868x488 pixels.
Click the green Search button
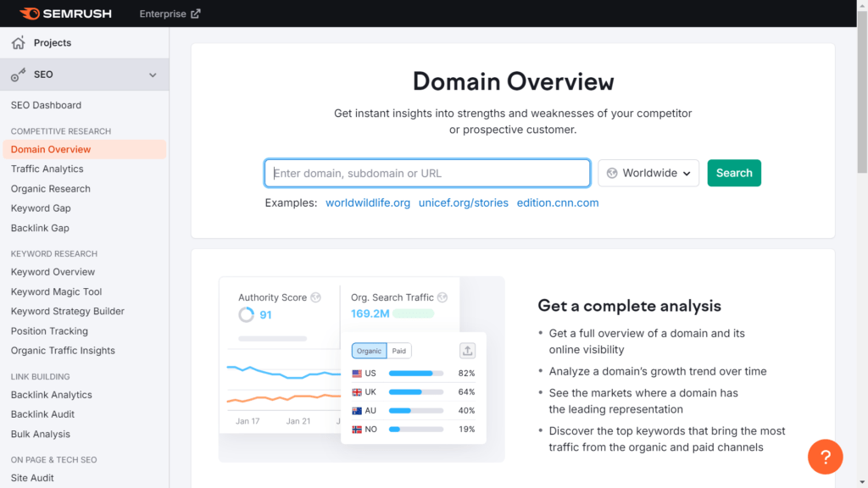pyautogui.click(x=734, y=173)
